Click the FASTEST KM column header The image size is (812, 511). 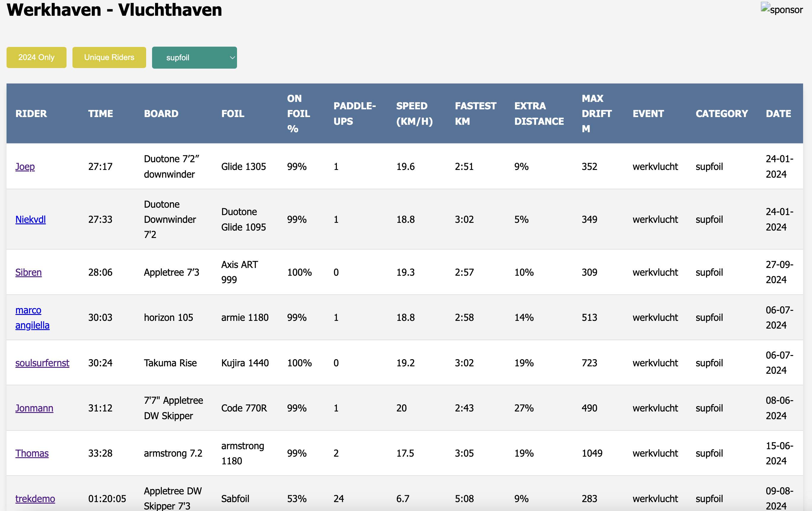(x=475, y=114)
